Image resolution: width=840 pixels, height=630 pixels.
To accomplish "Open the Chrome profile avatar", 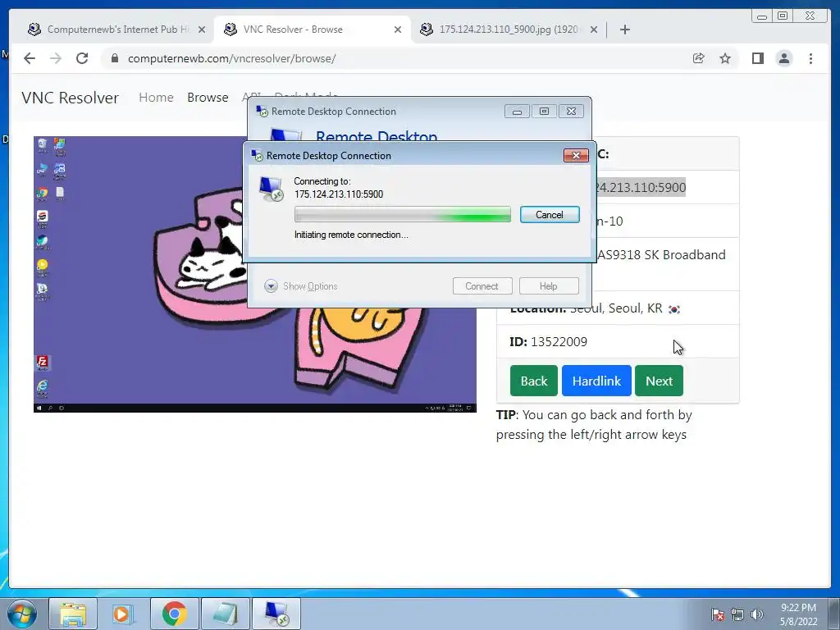I will (x=783, y=58).
